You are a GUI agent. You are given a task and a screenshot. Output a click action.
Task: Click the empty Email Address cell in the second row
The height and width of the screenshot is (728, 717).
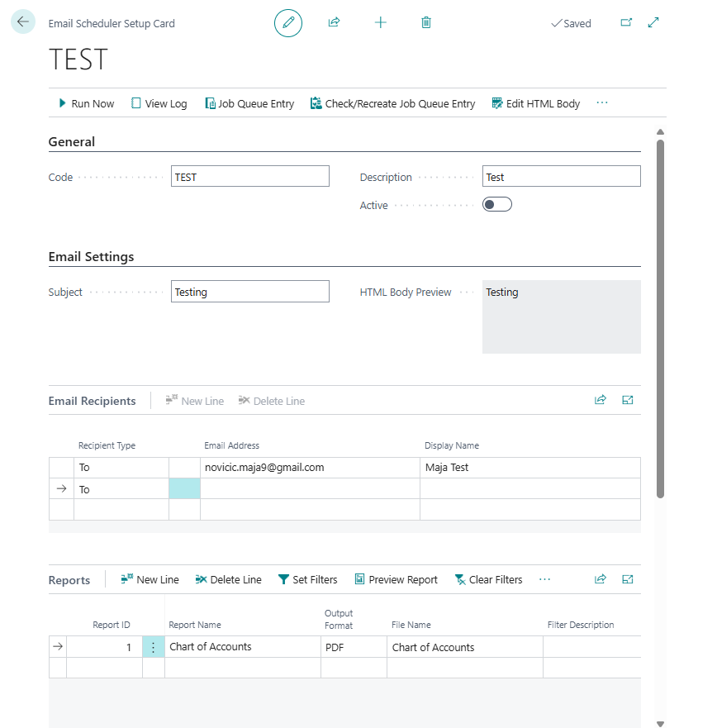[310, 489]
